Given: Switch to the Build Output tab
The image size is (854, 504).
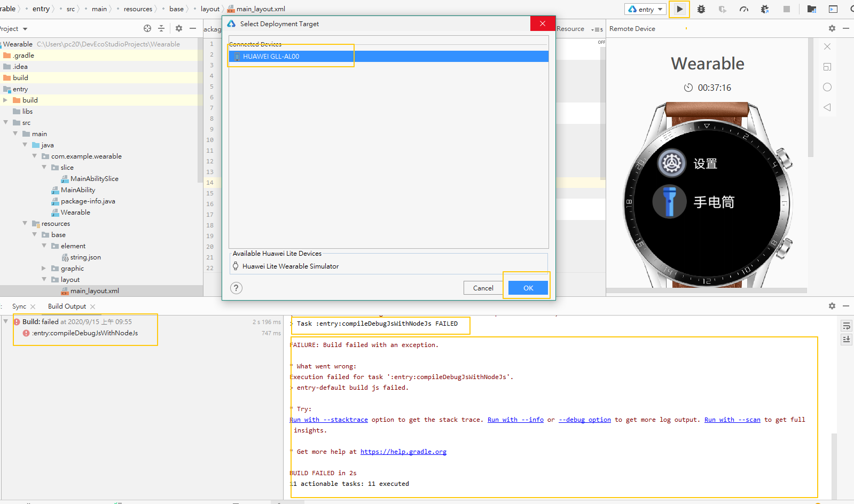Looking at the screenshot, I should coord(67,306).
